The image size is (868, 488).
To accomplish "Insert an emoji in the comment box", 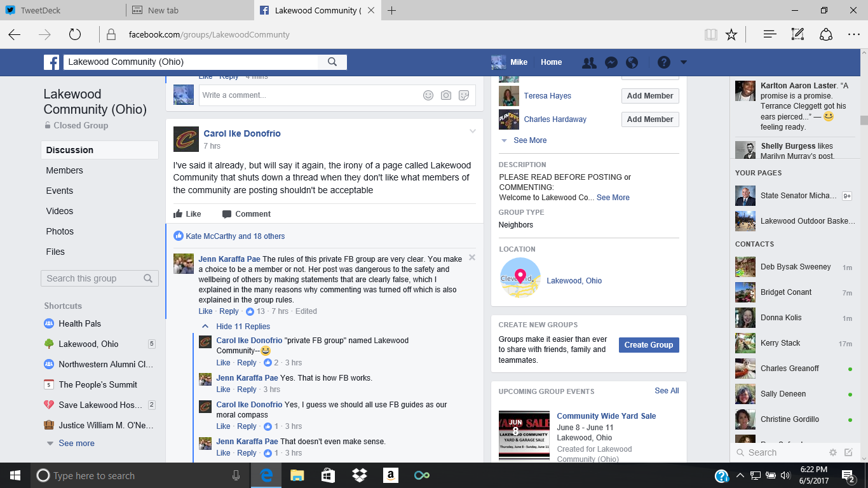I will (x=428, y=95).
